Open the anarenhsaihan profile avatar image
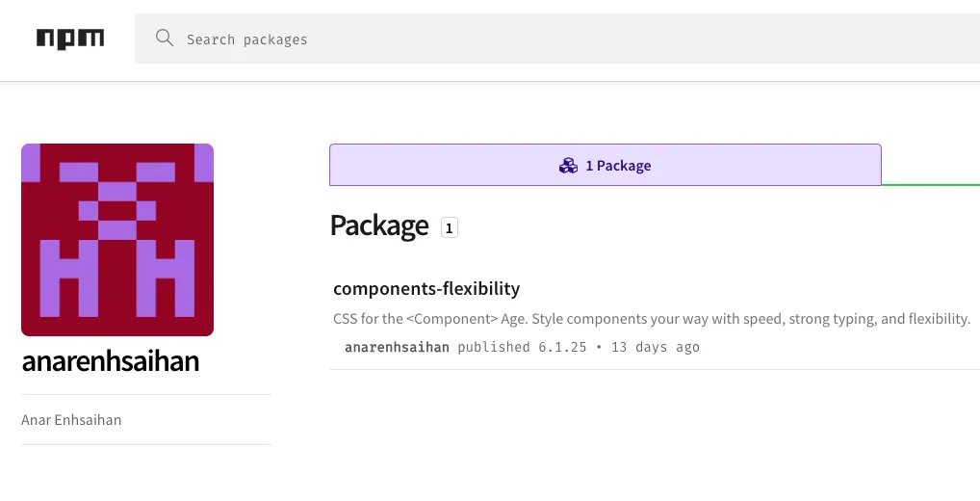 (x=117, y=240)
